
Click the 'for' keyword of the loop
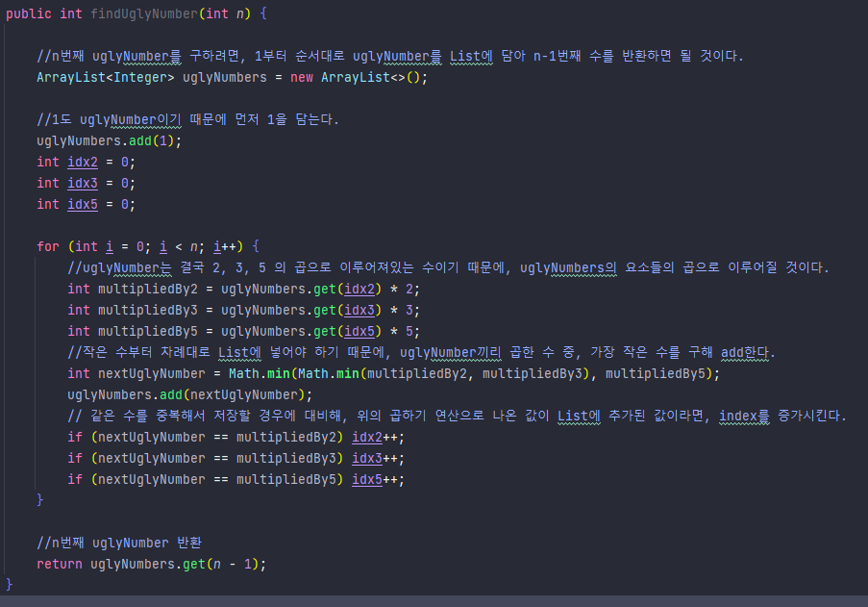[48, 246]
